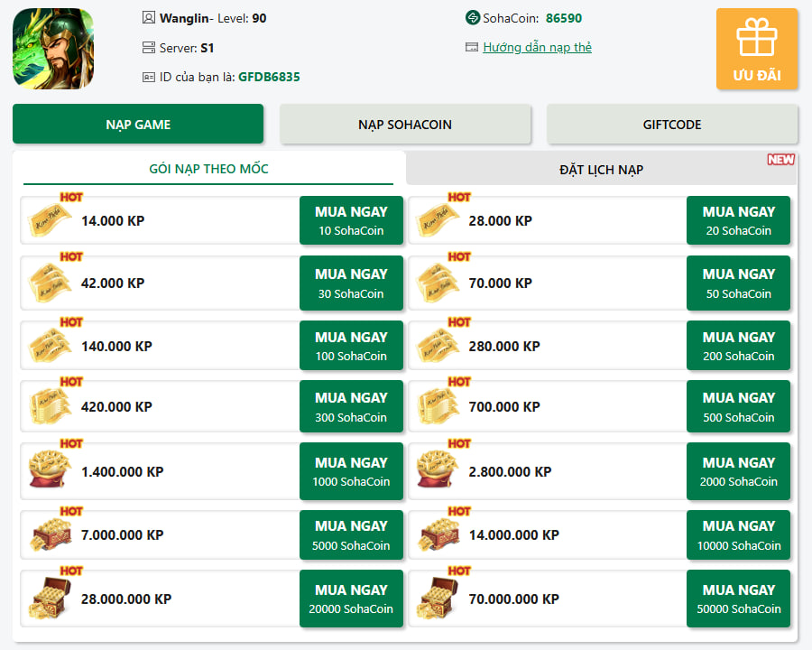Click the gold bag icon for 1.400.000 KP
812x650 pixels.
[x=51, y=470]
